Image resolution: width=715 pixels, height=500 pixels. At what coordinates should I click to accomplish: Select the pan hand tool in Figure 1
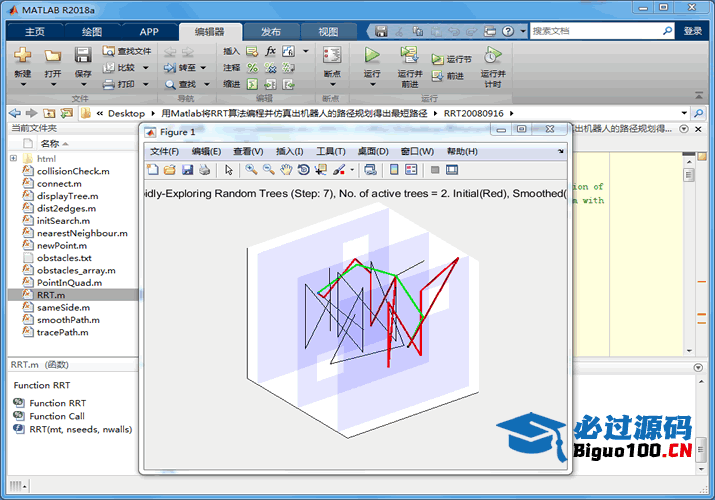click(x=286, y=170)
